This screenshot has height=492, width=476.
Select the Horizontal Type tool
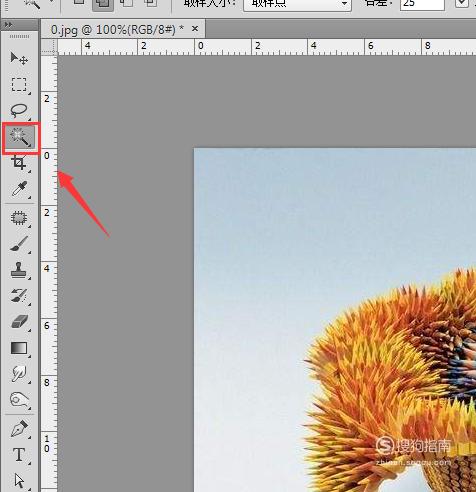click(19, 455)
